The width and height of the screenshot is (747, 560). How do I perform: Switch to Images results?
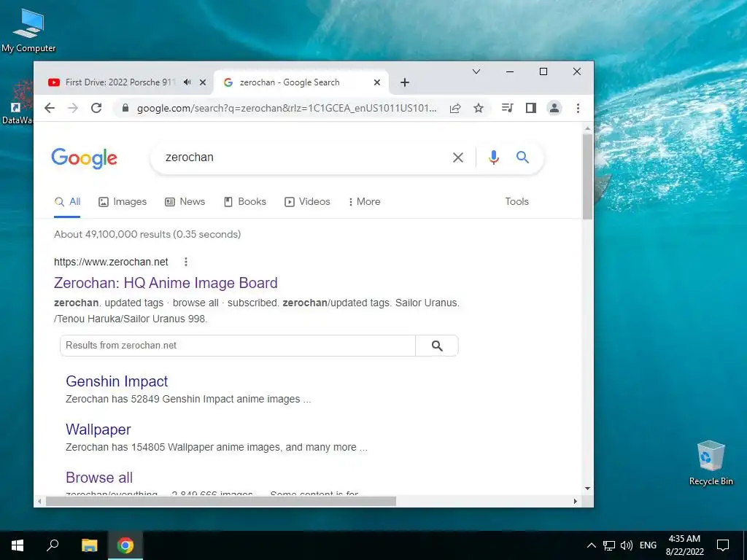pos(123,202)
